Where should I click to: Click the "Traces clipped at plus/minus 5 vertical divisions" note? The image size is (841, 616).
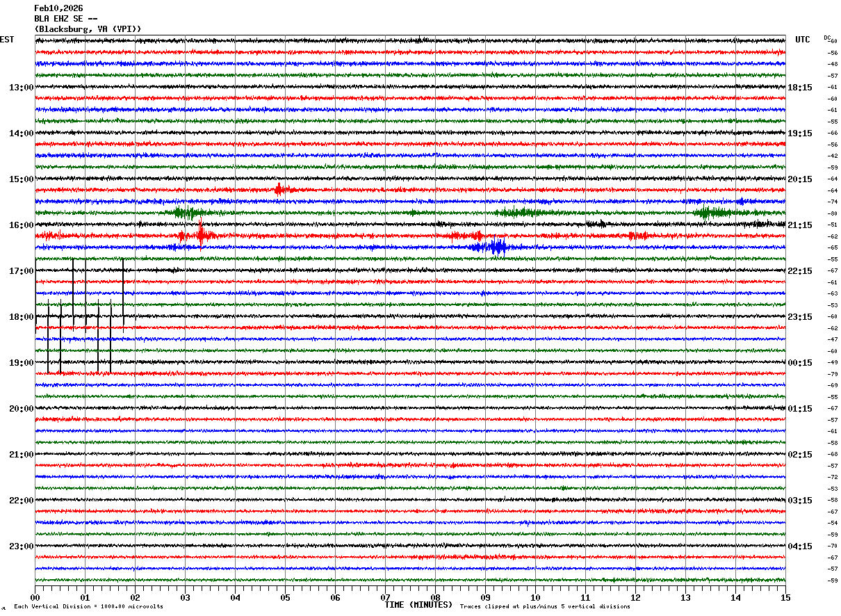546,607
